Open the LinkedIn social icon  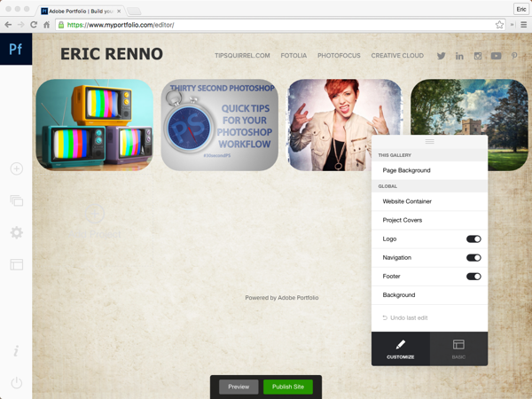click(x=459, y=56)
